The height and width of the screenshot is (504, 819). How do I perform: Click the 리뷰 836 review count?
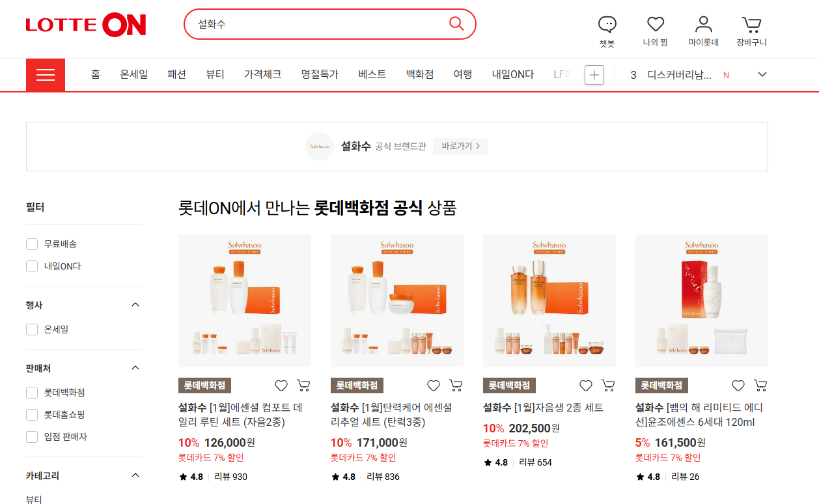coord(383,477)
